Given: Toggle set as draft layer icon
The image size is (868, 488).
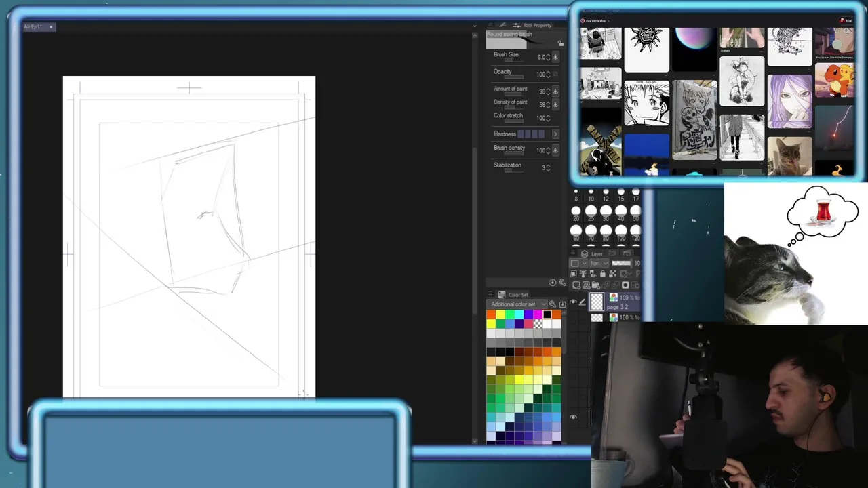Looking at the screenshot, I should point(593,274).
